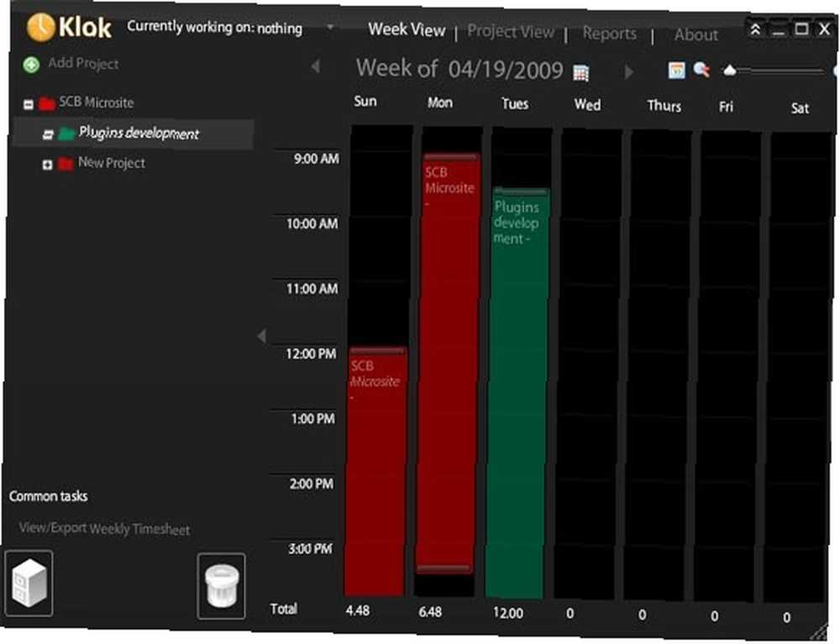
Task: Open the calendar date picker icon
Action: tap(580, 72)
